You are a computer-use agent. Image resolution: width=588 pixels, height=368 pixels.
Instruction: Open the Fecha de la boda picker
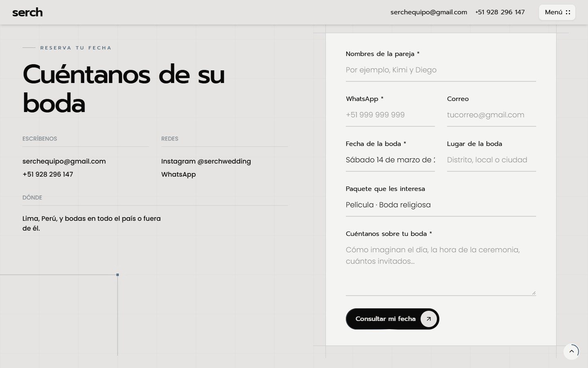coord(390,160)
